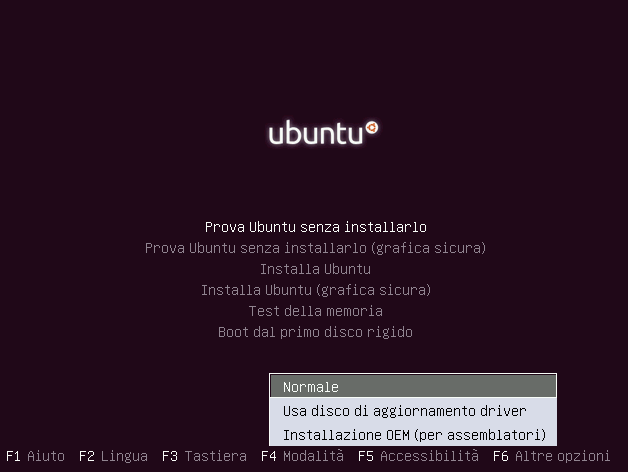Screen dimensions: 628x472
Task: Click the orange Ubuntu circle-of-friends icon
Action: (372, 128)
